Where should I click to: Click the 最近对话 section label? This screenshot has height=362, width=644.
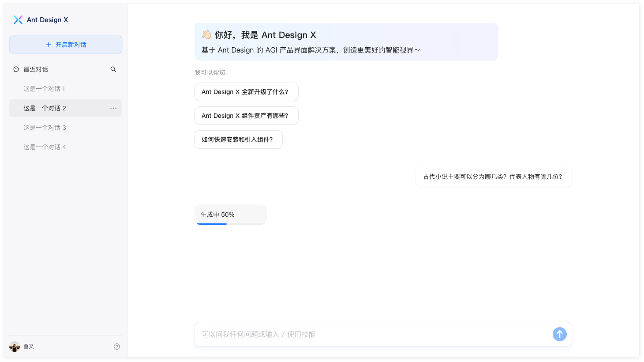36,69
